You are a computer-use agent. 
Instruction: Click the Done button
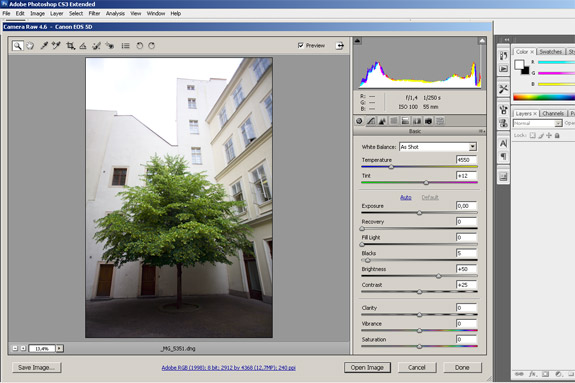462,368
